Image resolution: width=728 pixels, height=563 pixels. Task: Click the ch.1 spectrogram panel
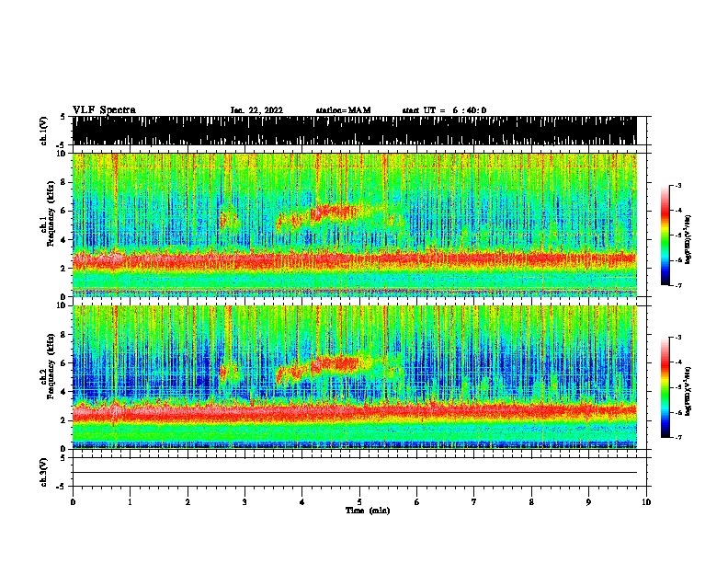(354, 224)
